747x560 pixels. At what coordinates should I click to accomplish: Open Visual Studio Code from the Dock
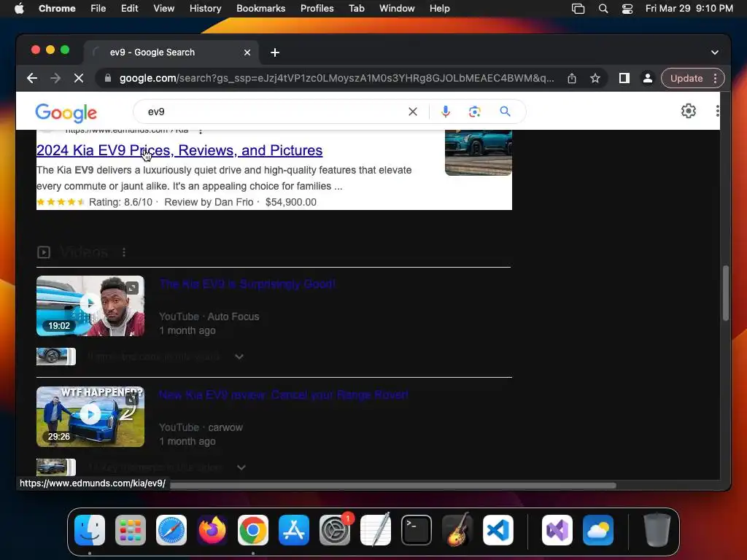tap(498, 530)
